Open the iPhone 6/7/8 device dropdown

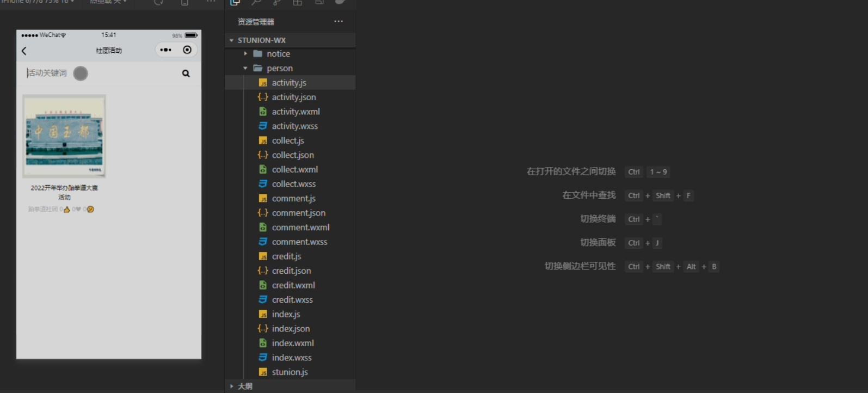(38, 2)
